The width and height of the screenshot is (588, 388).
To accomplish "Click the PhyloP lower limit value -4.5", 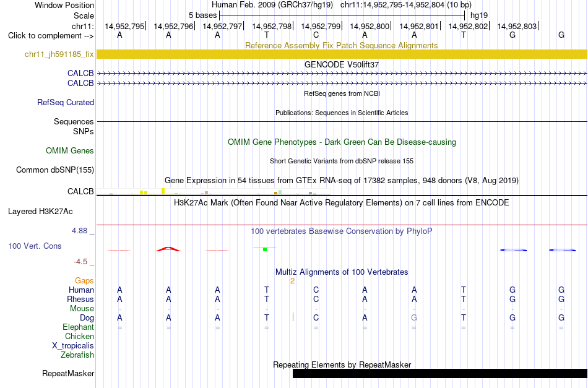I will coord(80,262).
